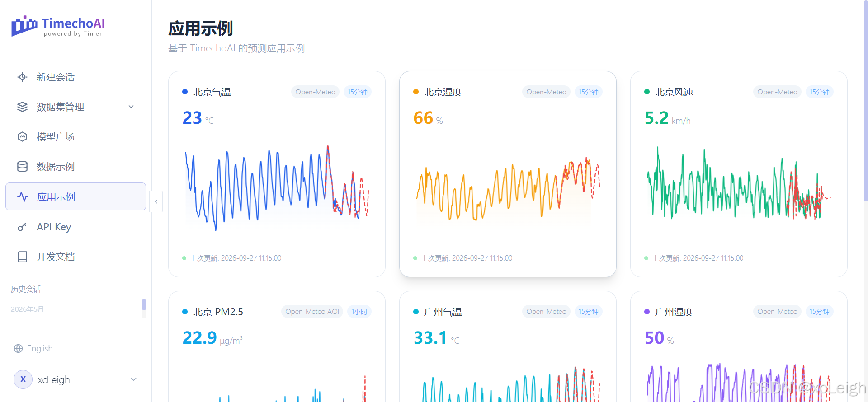Click the 北京湿度 last-updated timestamp
The height and width of the screenshot is (402, 868).
coord(467,258)
